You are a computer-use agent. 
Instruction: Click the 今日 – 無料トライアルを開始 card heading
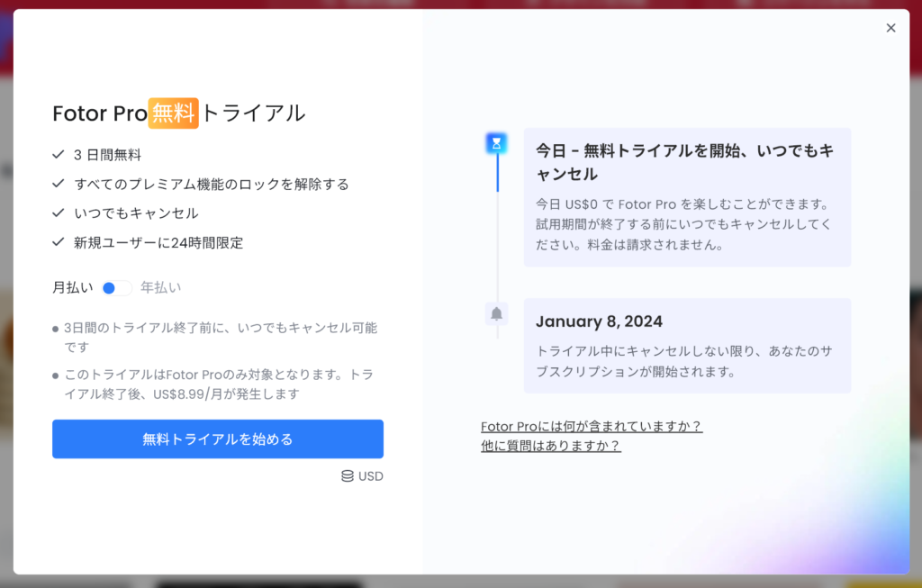684,162
